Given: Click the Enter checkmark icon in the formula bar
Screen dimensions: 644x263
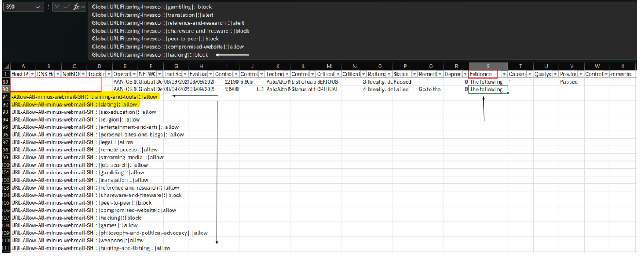Looking at the screenshot, I should (67, 7).
